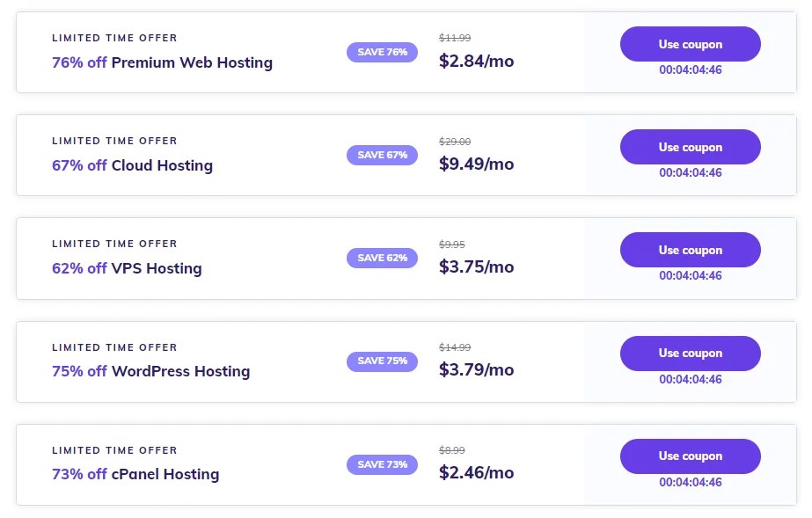This screenshot has width=812, height=518.
Task: Open the 76% off Premium Web Hosting offer
Action: tap(162, 62)
